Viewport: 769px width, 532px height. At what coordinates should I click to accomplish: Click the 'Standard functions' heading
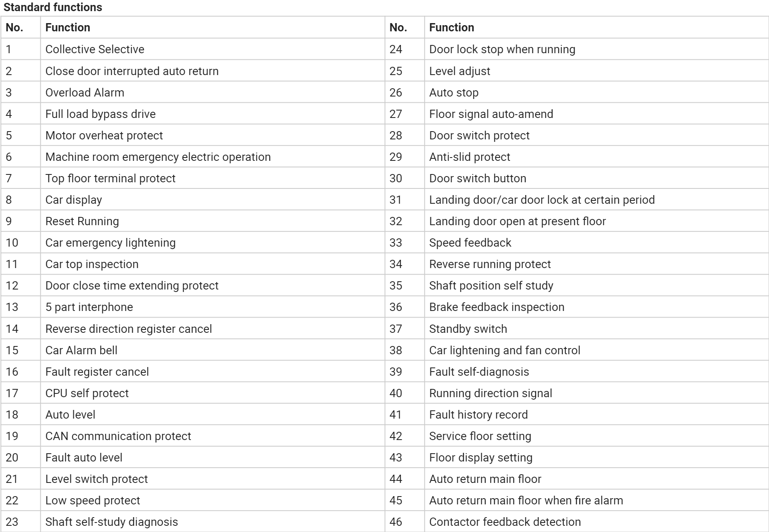coord(53,7)
